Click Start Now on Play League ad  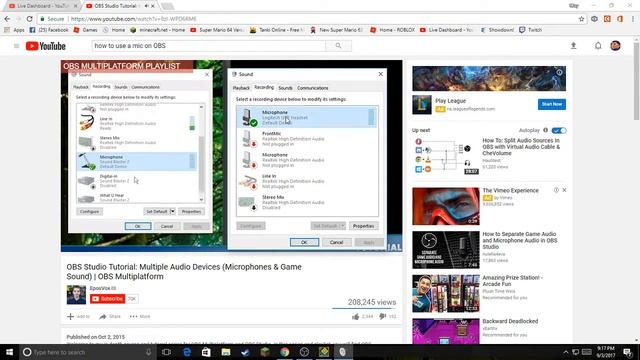551,104
